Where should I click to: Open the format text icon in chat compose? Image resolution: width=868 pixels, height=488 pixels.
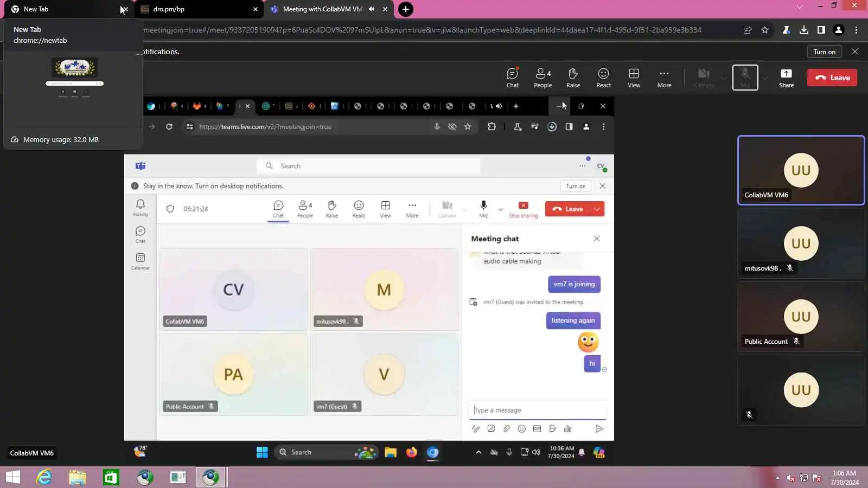(x=476, y=429)
